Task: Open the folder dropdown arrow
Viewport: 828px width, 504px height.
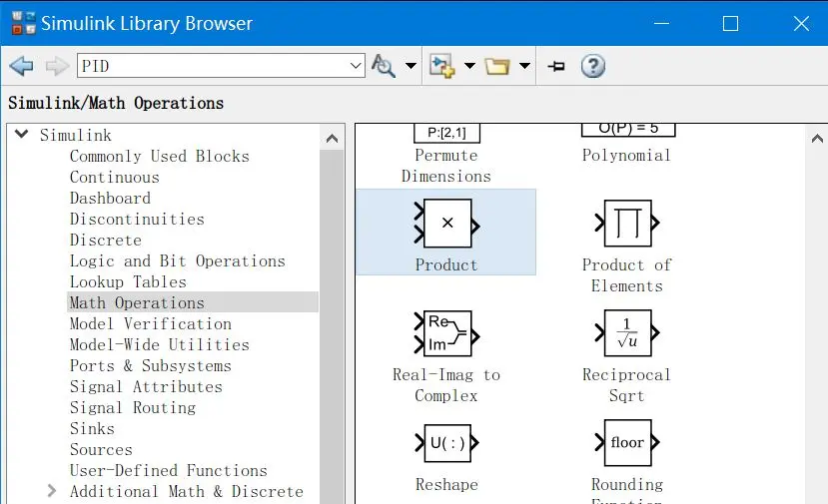Action: pyautogui.click(x=524, y=66)
